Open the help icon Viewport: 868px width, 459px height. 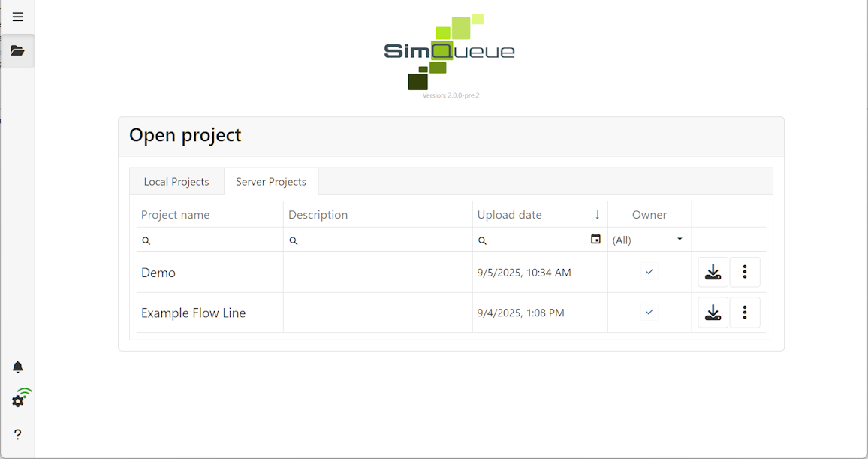(17, 434)
